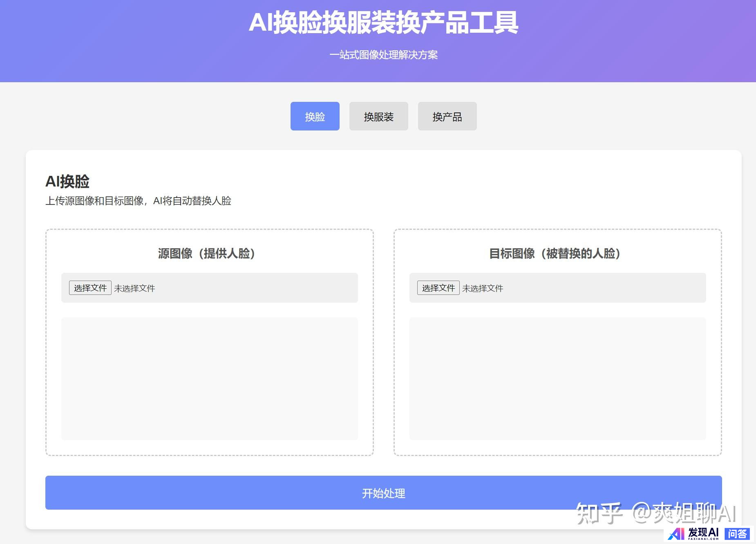Open the 换服装 tab
Image resolution: width=756 pixels, height=544 pixels.
(x=378, y=117)
